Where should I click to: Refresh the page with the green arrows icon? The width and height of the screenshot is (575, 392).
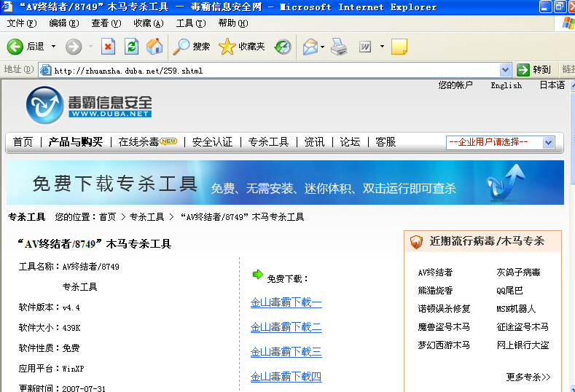[x=131, y=47]
